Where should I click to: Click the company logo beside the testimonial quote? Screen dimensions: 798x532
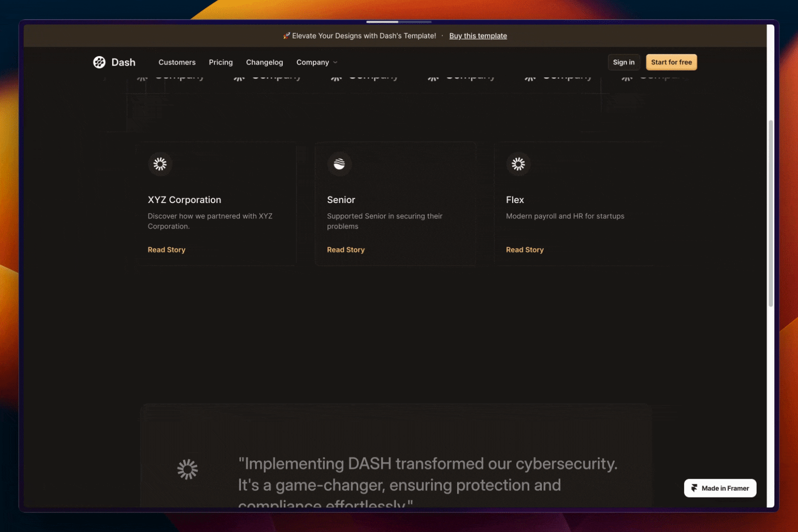click(187, 469)
